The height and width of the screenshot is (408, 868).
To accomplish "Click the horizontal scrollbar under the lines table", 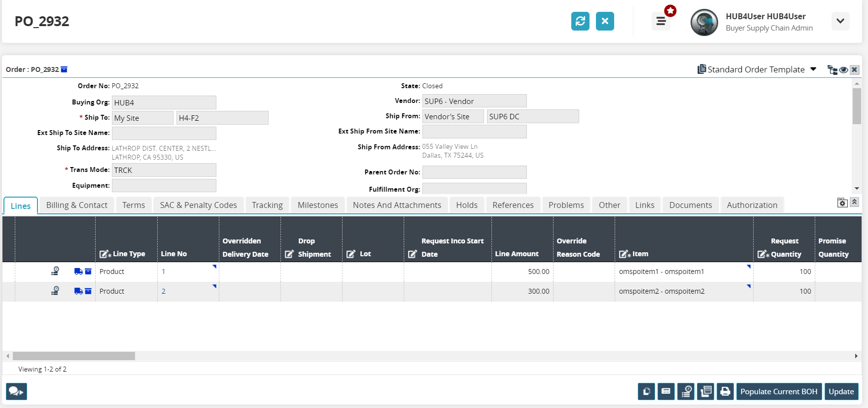I will pos(74,356).
